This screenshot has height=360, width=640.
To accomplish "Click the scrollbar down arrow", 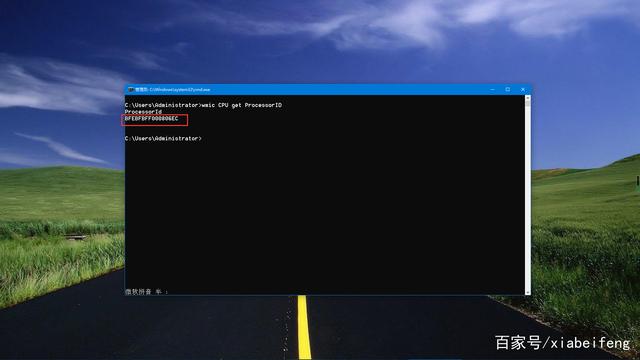I will [528, 292].
